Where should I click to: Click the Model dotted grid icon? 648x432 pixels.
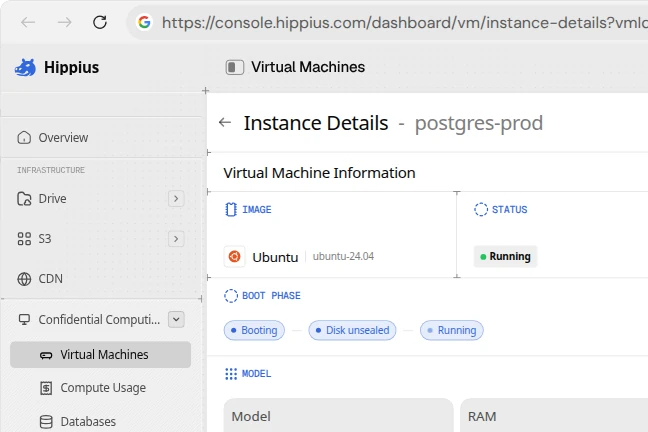click(231, 374)
